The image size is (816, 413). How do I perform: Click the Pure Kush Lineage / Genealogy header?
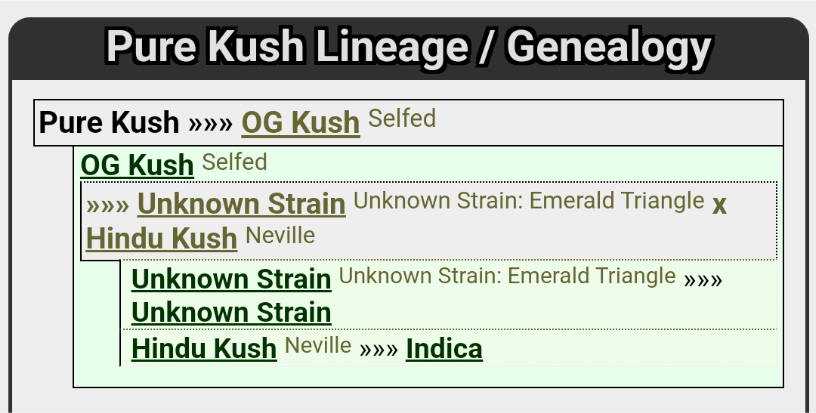(x=409, y=47)
